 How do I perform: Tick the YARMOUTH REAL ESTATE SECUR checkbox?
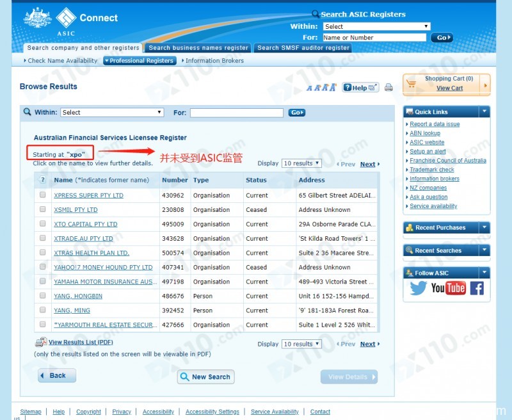[x=42, y=324]
